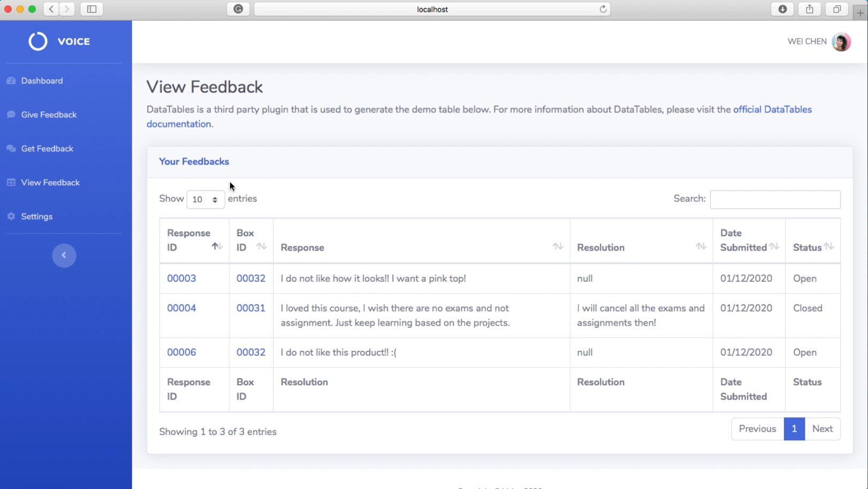This screenshot has height=489, width=868.
Task: Collapse sidebar with the round chevron button
Action: click(x=64, y=255)
